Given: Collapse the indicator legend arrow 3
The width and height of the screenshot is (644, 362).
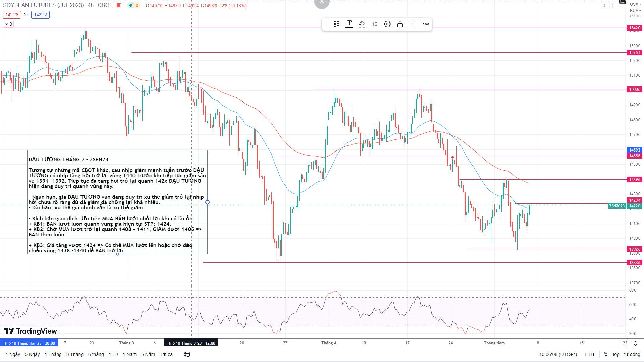Looking at the screenshot, I should (x=8, y=24).
